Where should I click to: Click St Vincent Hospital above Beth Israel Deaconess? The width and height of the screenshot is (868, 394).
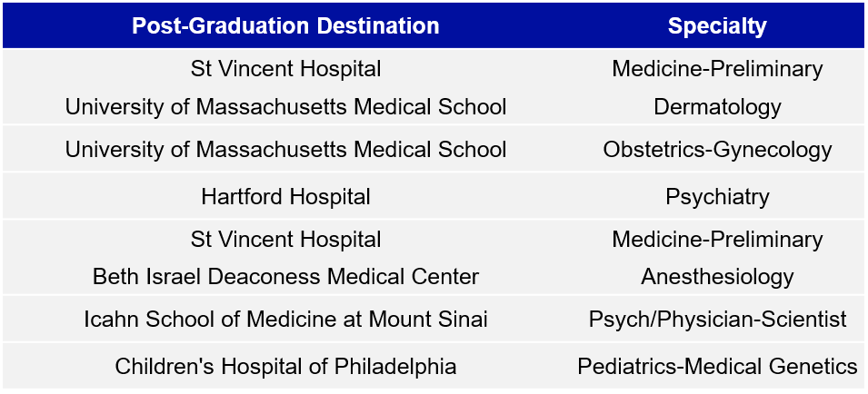(285, 240)
